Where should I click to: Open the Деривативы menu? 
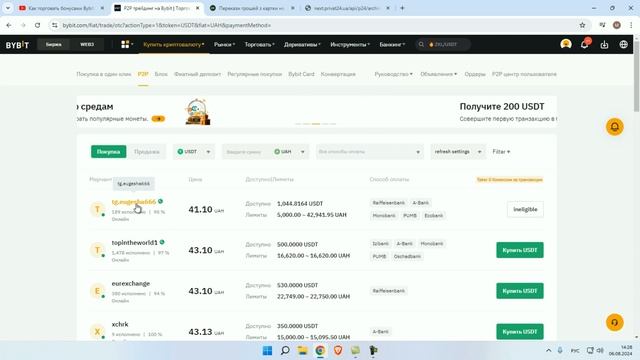pyautogui.click(x=302, y=44)
